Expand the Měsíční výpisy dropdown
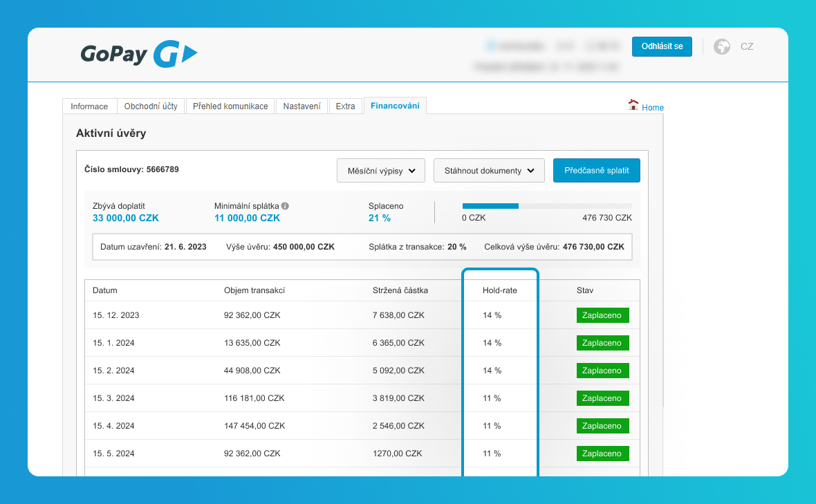 (381, 171)
